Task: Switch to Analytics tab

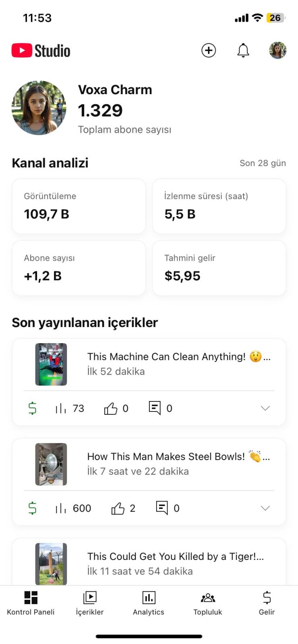Action: click(149, 603)
